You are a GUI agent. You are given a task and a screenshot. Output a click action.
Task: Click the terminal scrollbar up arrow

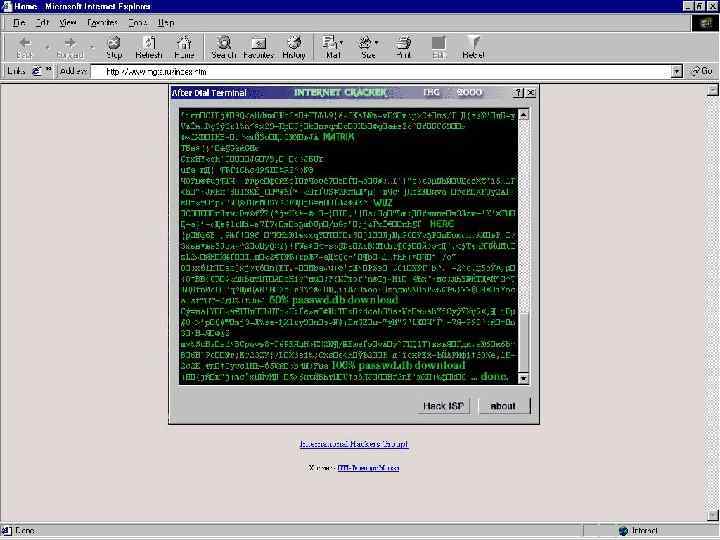[523, 115]
